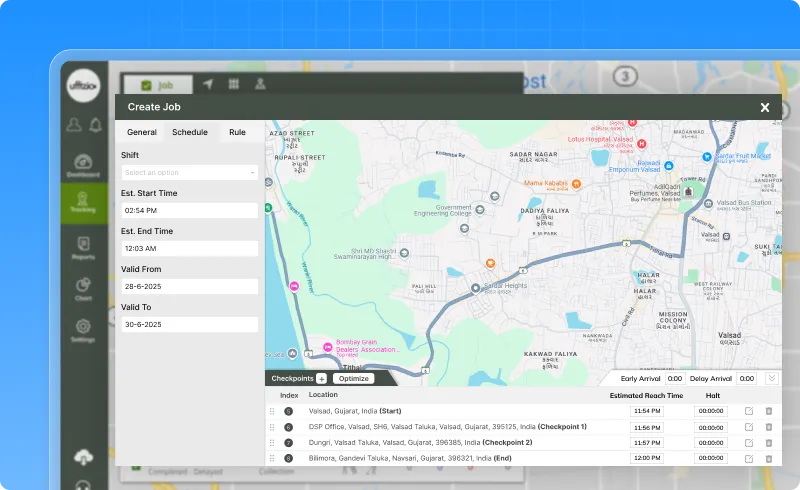Open Reports from the left sidebar
This screenshot has width=800, height=490.
click(x=83, y=246)
